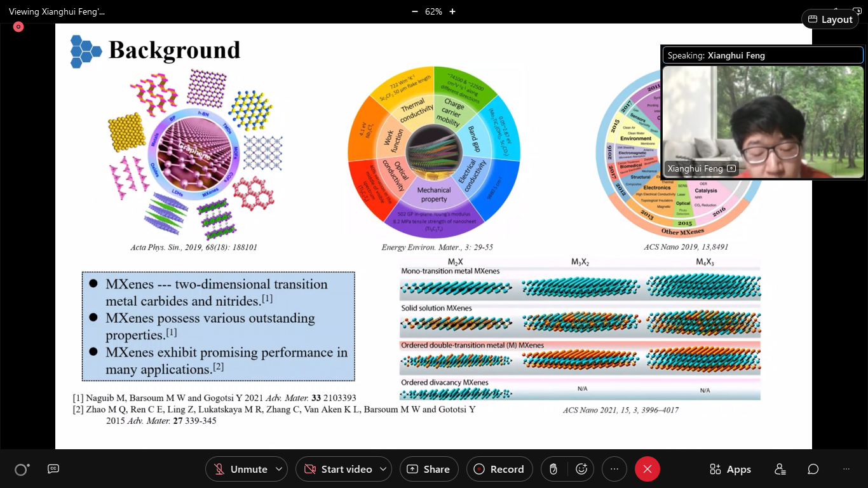Turn on closed captions (CC) icon
The image size is (868, 488).
click(53, 469)
